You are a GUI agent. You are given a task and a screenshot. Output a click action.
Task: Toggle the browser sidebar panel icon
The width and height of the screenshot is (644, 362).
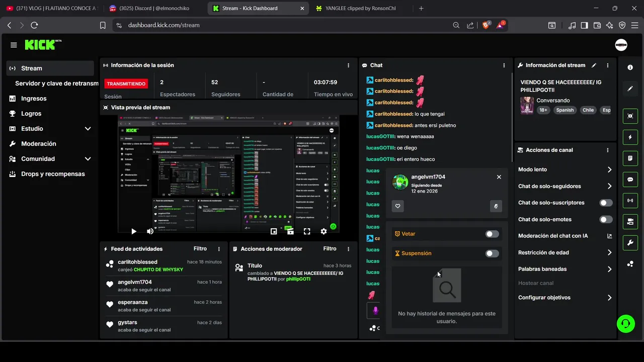(x=585, y=25)
